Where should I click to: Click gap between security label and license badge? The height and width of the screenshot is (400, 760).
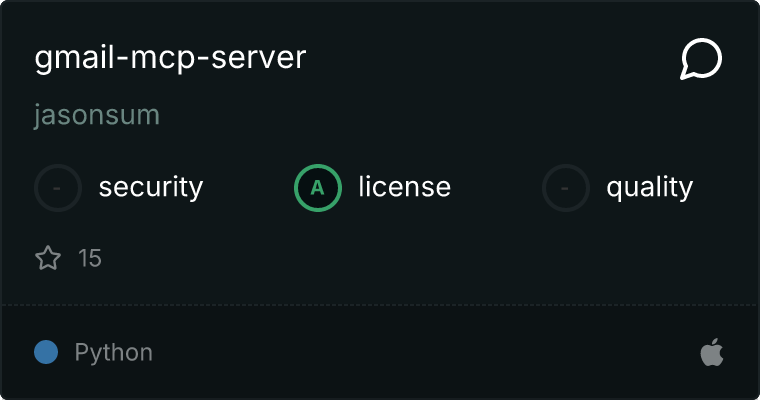coord(248,187)
